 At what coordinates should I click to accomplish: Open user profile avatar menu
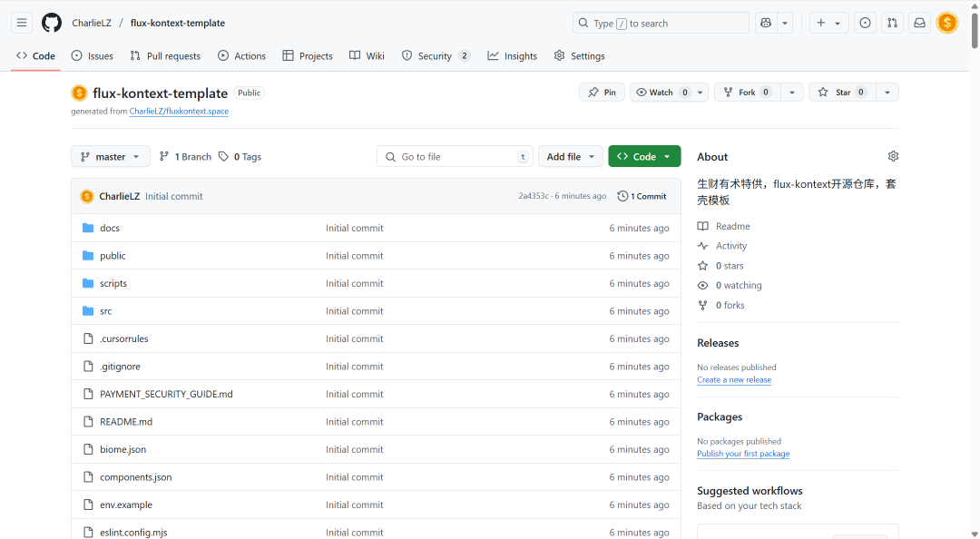(947, 23)
